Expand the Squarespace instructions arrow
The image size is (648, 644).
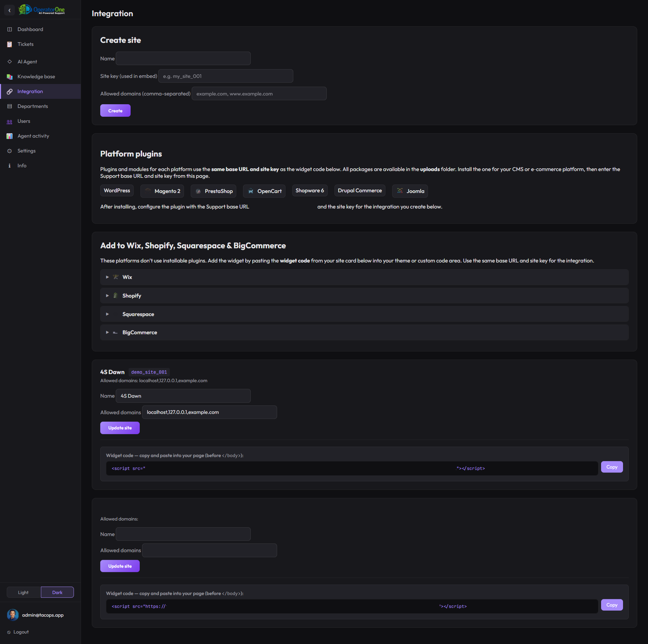pyautogui.click(x=107, y=314)
